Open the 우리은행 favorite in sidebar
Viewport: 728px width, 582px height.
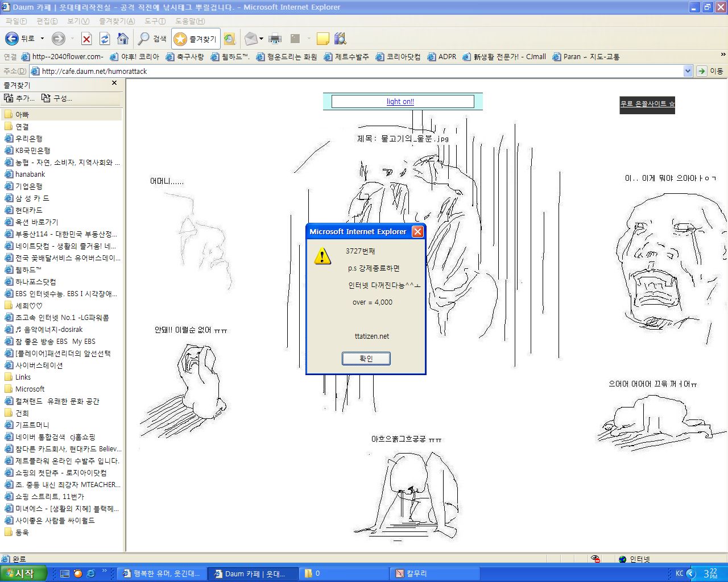pos(28,139)
